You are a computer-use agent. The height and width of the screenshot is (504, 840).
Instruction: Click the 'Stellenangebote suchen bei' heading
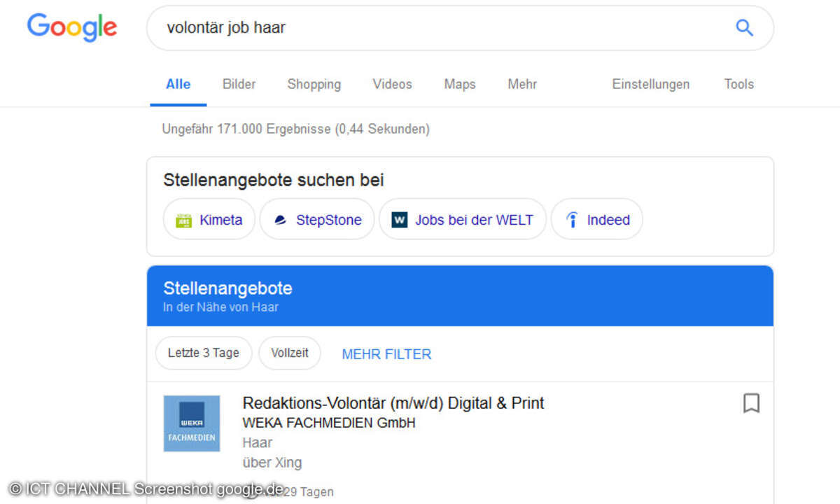(274, 180)
